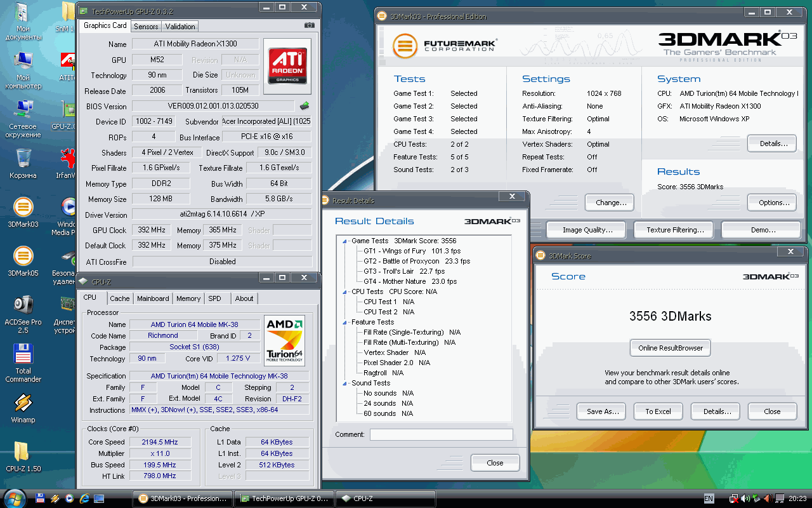
Task: Click the orange speaker tray icon
Action: click(768, 499)
